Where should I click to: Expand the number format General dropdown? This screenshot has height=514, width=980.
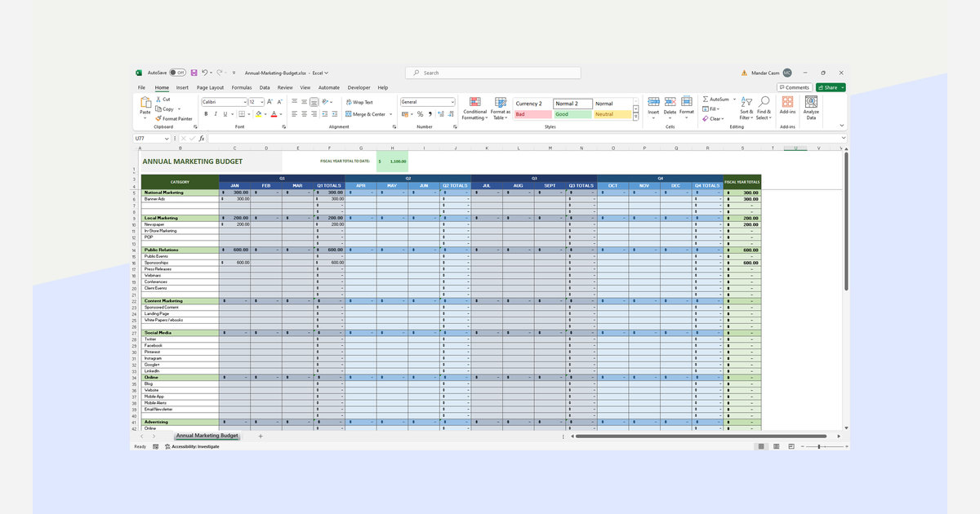452,102
